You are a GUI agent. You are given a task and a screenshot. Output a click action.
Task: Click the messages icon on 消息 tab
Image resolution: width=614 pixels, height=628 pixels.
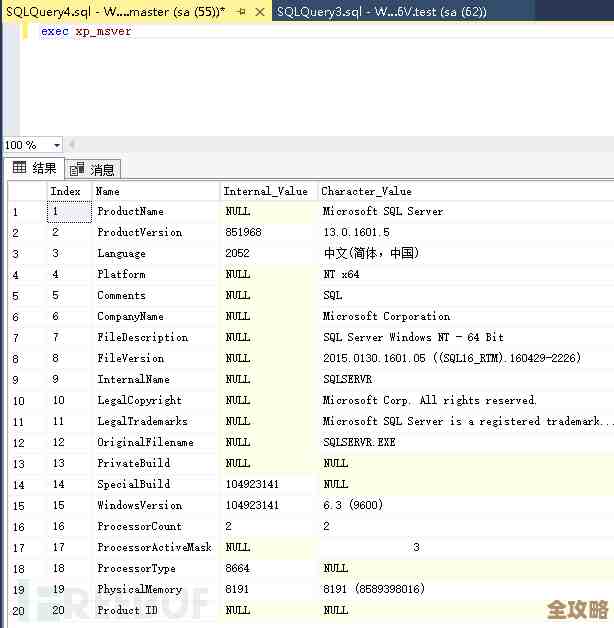click(x=77, y=169)
